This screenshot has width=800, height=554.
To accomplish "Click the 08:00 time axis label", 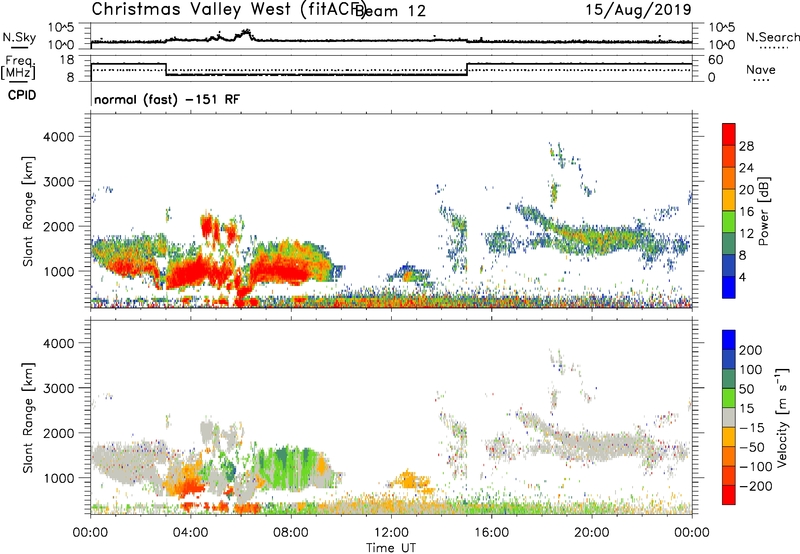I will [291, 533].
